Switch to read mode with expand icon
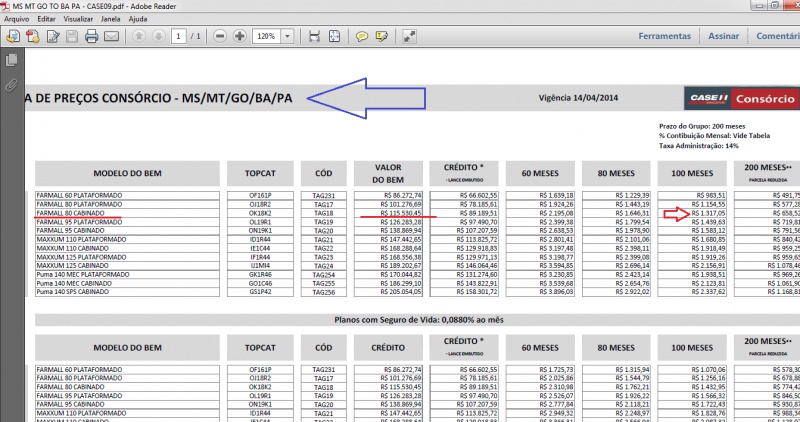Image resolution: width=800 pixels, height=422 pixels. (x=409, y=36)
